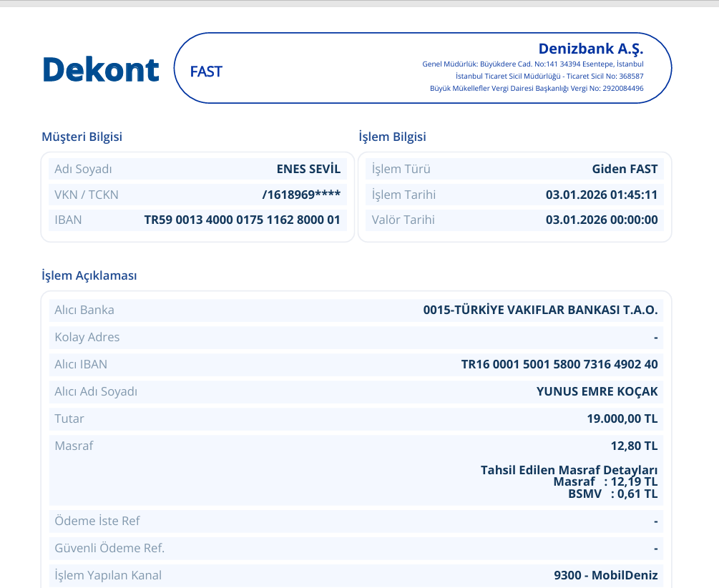Image resolution: width=719 pixels, height=588 pixels.
Task: Select the Genel Müdürlük address line
Action: 533,64
